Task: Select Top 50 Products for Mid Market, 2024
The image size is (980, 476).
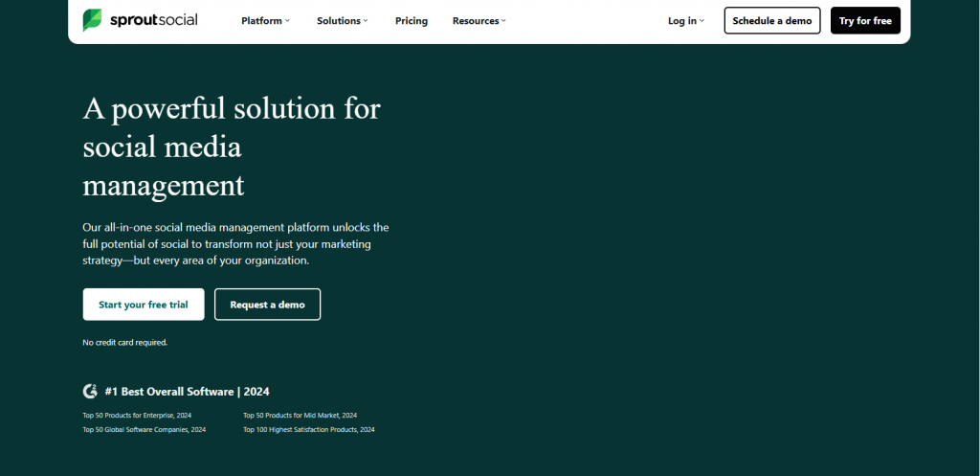Action: 300,416
